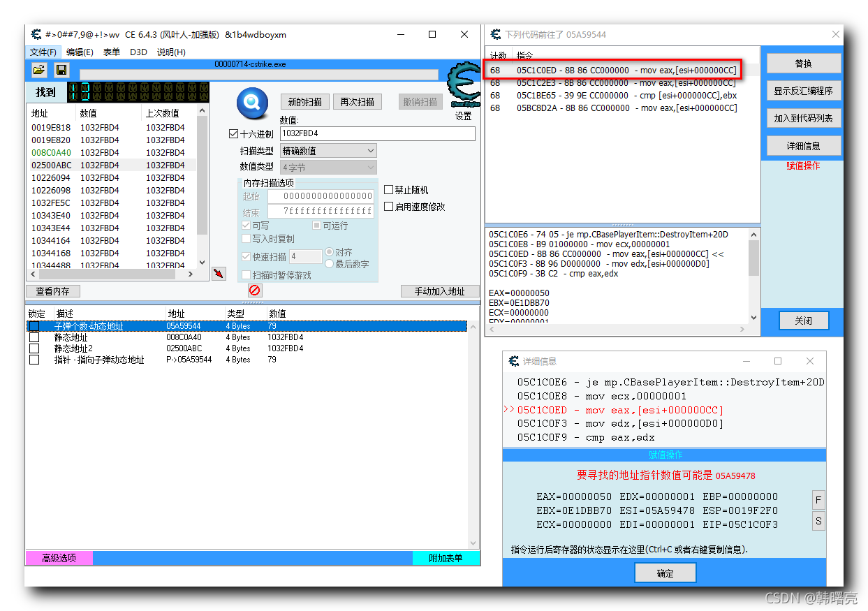Open the 编辑(E) menu
The image size is (868, 611).
(x=80, y=52)
